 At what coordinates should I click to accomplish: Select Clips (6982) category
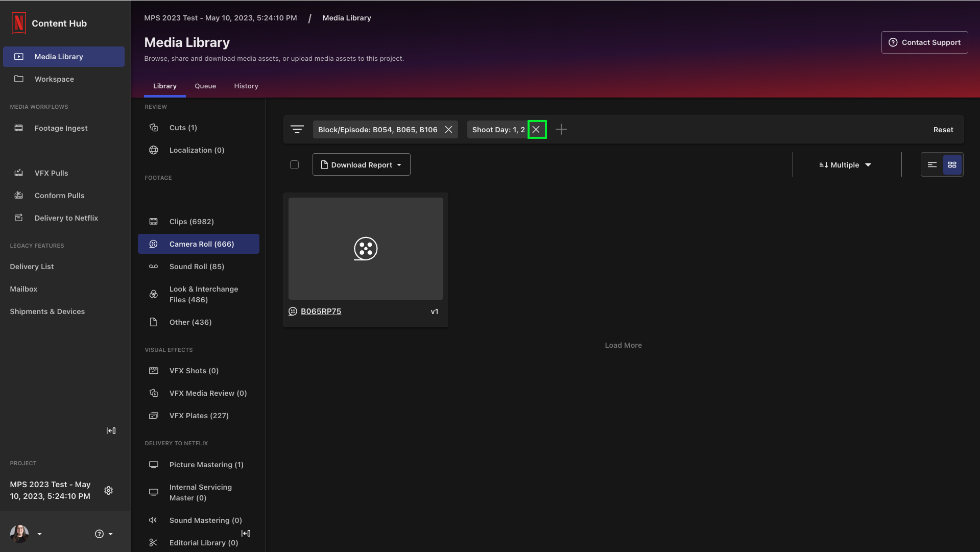click(x=199, y=222)
